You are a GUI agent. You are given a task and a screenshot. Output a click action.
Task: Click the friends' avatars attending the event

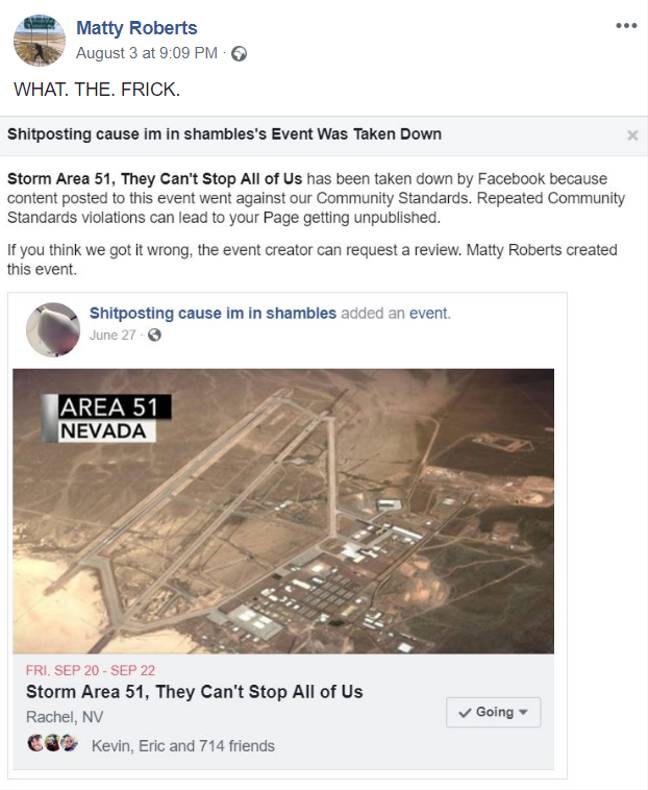click(x=53, y=743)
